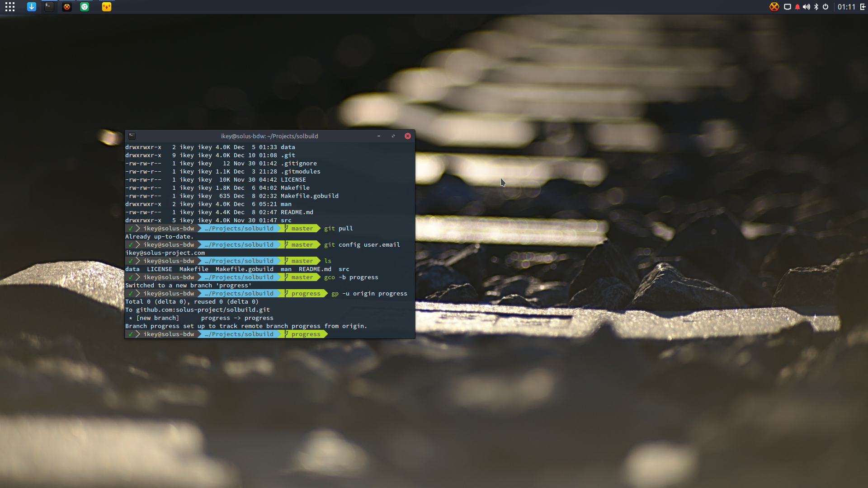
Task: Open the green Chromium-style browser icon
Action: point(85,7)
